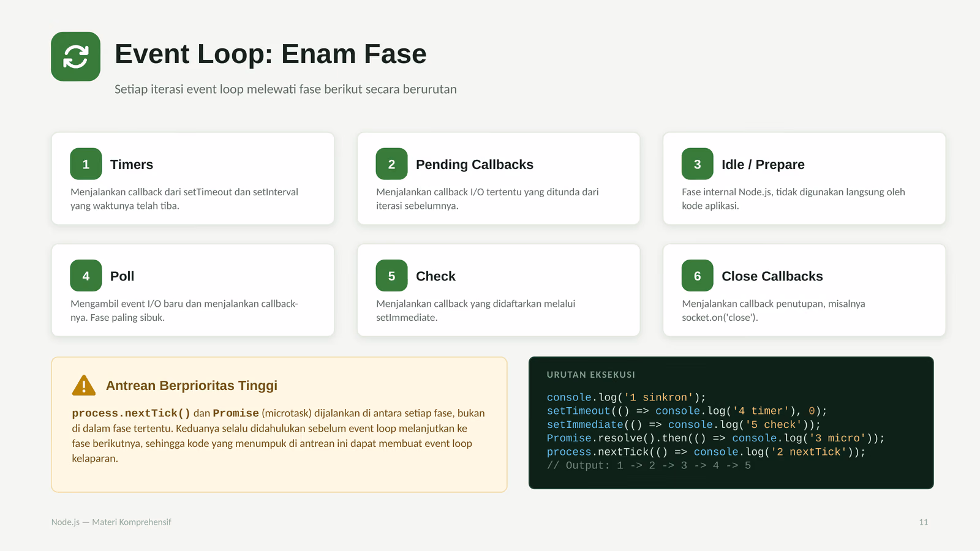Click the Promise.resolve().then code line
980x551 pixels.
[x=716, y=438]
